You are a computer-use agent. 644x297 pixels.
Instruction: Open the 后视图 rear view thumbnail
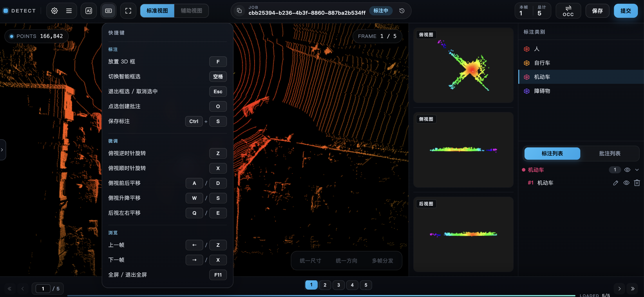[x=463, y=234]
